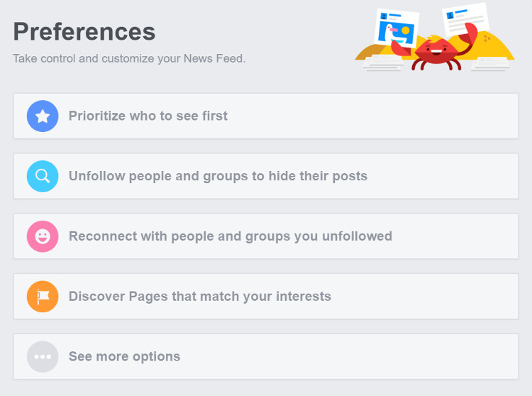Open Unfollow people and groups option
This screenshot has height=396, width=532.
218,176
